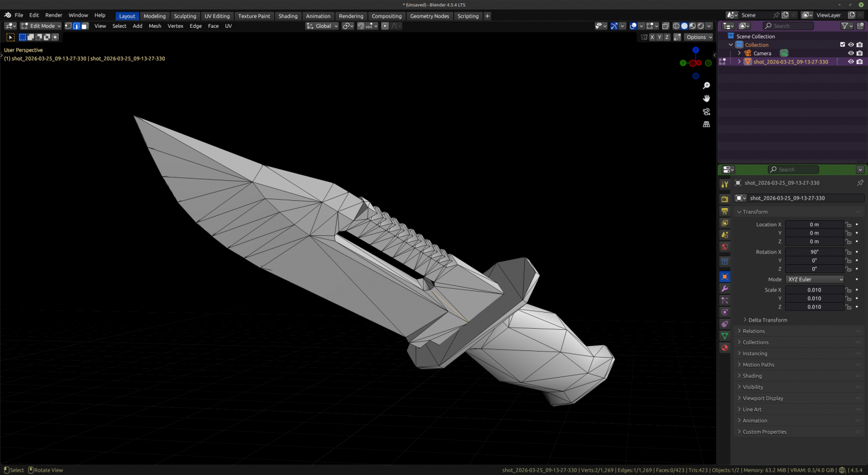This screenshot has height=475, width=868.
Task: Add a new workspace tab plus button
Action: [487, 16]
